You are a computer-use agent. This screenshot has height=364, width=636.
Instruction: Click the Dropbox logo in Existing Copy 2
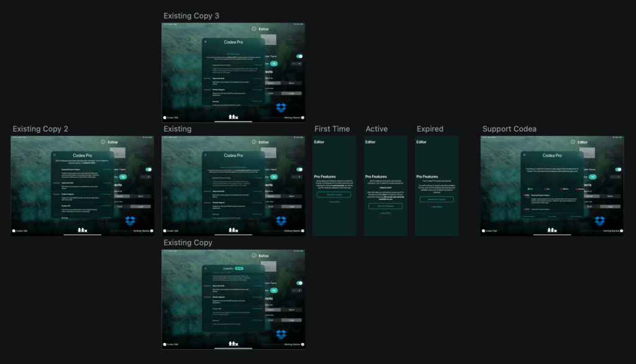coord(130,221)
